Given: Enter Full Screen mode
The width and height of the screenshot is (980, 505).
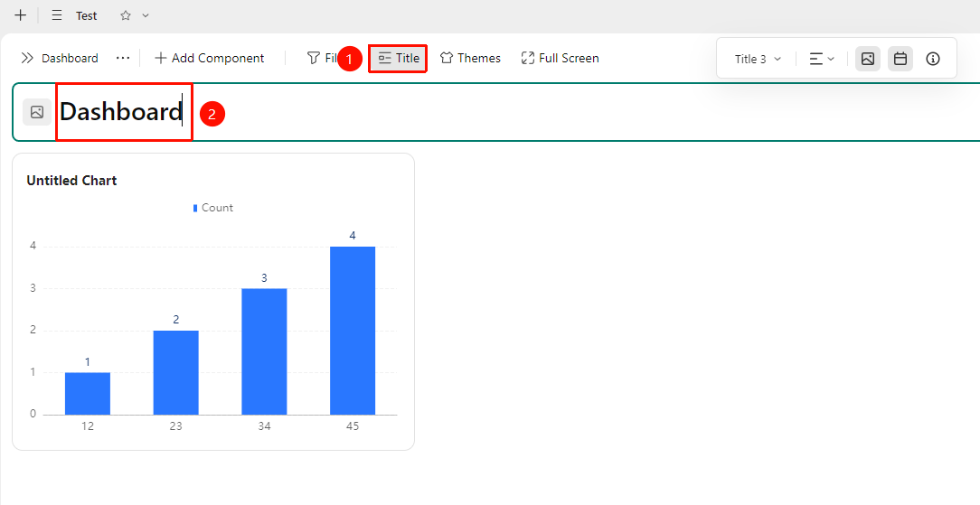Looking at the screenshot, I should [560, 58].
